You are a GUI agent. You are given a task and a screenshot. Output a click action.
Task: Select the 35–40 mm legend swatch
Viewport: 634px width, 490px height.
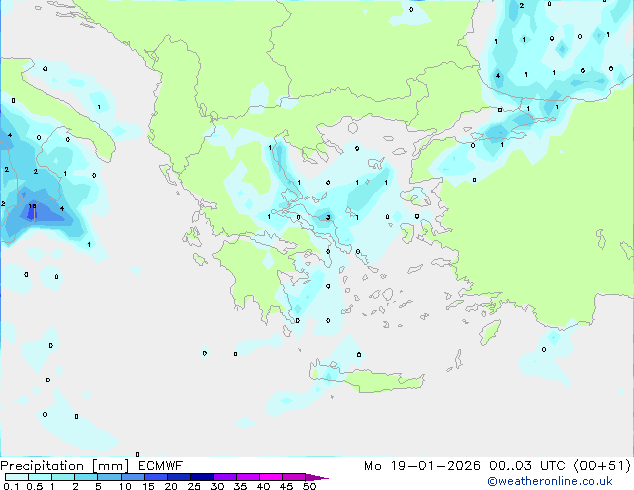pos(248,477)
